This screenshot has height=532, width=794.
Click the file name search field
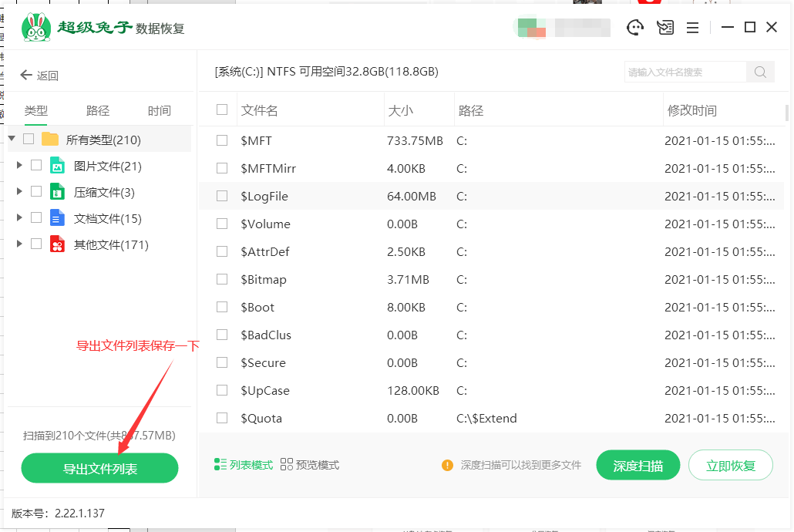point(685,72)
